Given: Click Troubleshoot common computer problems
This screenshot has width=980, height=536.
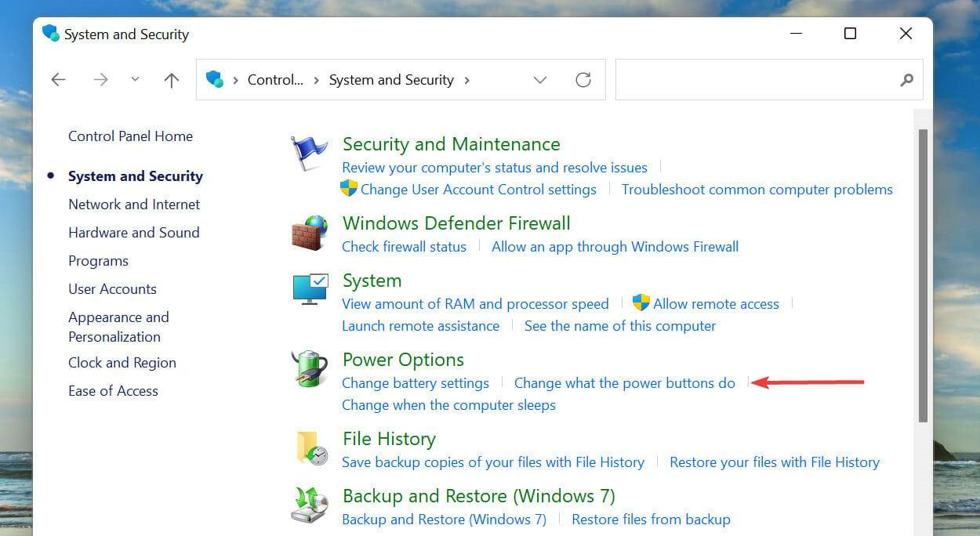Looking at the screenshot, I should click(x=757, y=190).
